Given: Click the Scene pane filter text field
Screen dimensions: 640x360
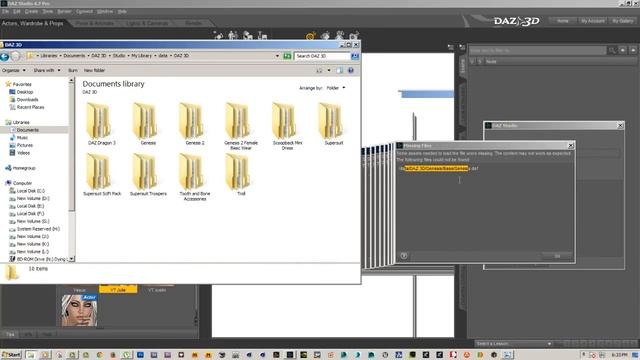Looking at the screenshot, I should point(537,50).
